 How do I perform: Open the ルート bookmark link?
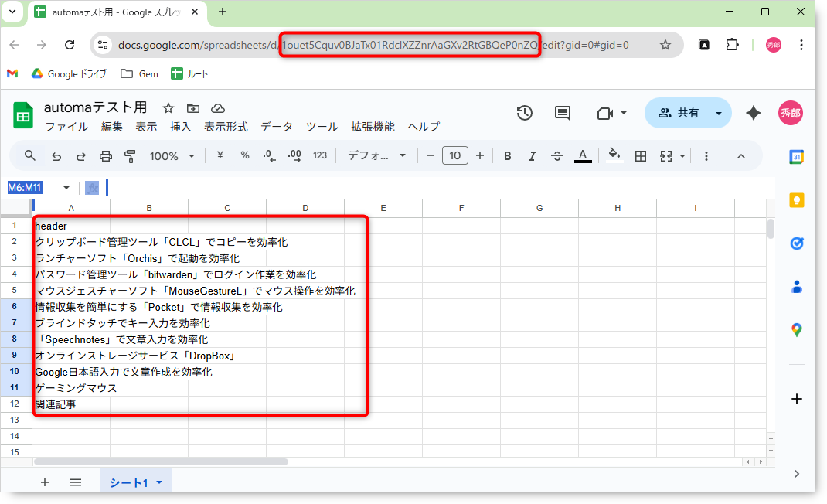[189, 74]
